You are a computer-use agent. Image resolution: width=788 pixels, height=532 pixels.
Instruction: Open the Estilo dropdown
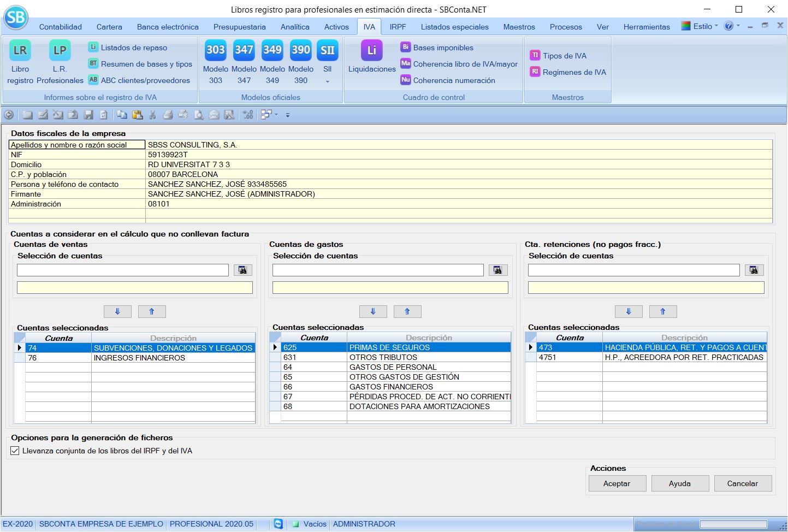703,26
